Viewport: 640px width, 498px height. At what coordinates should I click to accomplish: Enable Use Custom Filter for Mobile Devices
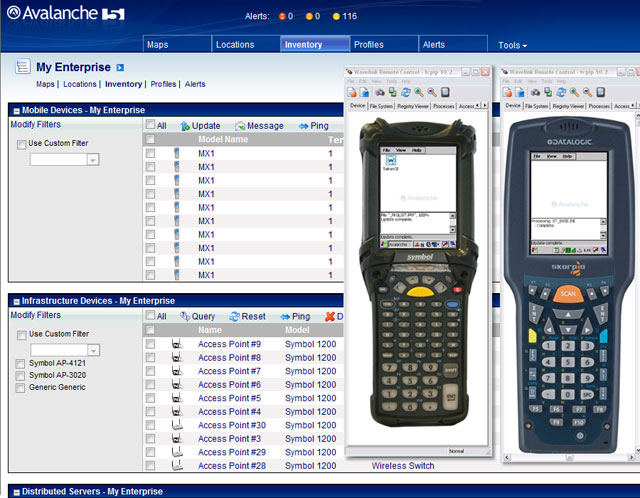[22, 144]
